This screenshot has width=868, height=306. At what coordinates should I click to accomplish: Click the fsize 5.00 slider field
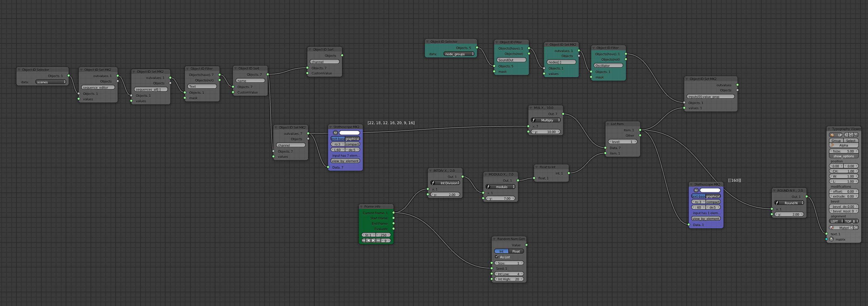tap(844, 151)
